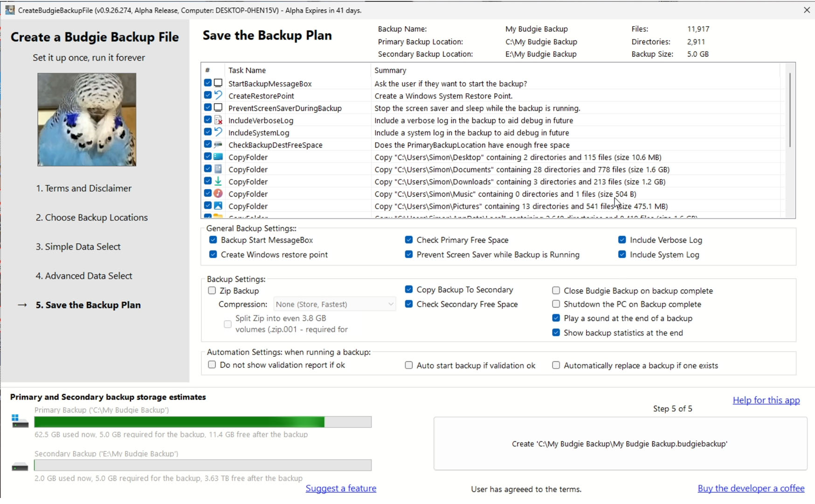Click the PreventScreenSaverDuringBackup row icon
The image size is (815, 504).
218,108
